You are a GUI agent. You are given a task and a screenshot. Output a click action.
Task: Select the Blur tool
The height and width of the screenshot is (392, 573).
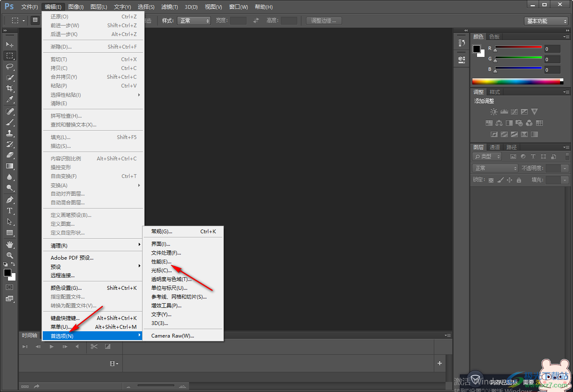pos(10,177)
